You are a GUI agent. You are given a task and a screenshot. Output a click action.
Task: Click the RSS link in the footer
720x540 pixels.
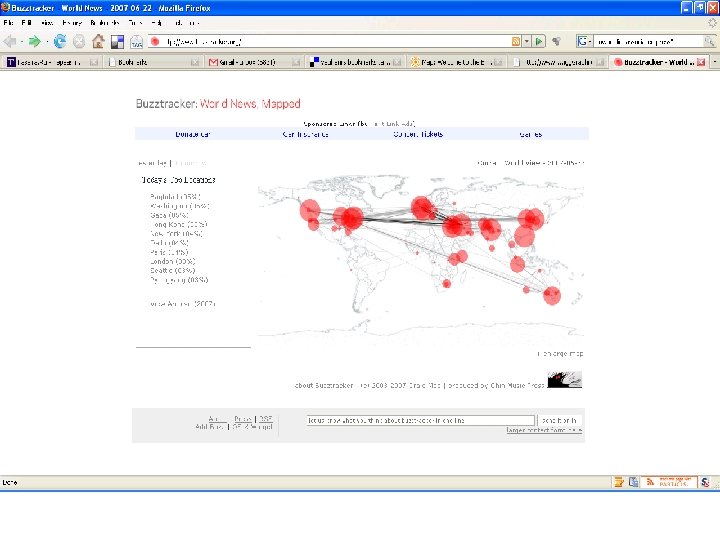pyautogui.click(x=266, y=419)
